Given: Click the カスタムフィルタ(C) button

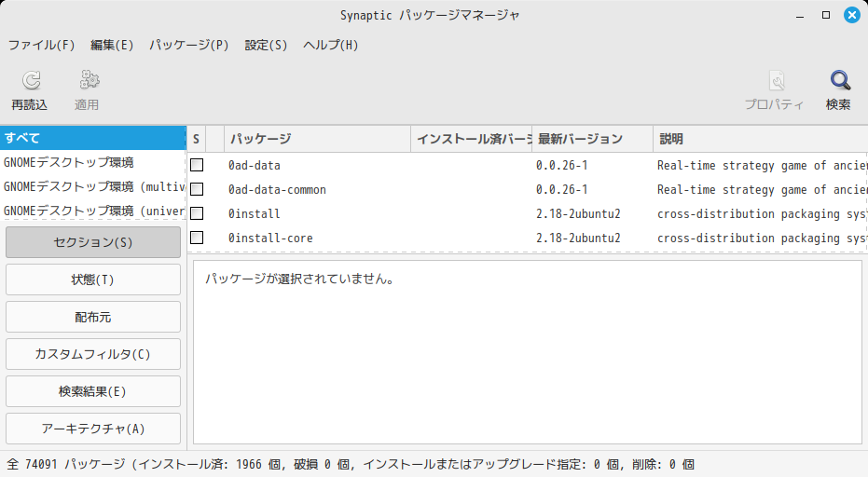Looking at the screenshot, I should point(93,354).
